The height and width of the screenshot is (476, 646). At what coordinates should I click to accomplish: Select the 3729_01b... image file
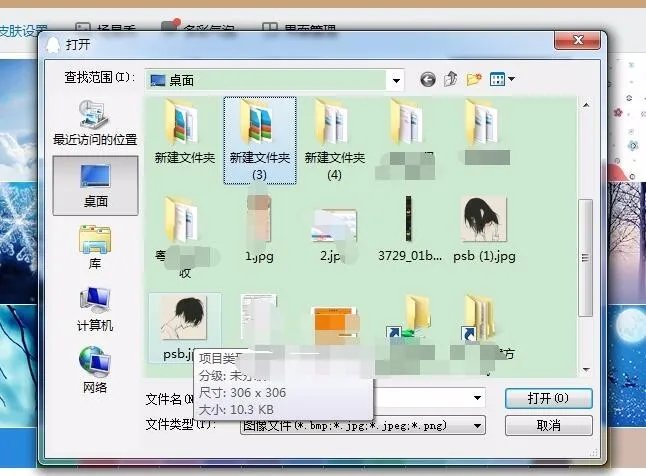click(x=410, y=229)
